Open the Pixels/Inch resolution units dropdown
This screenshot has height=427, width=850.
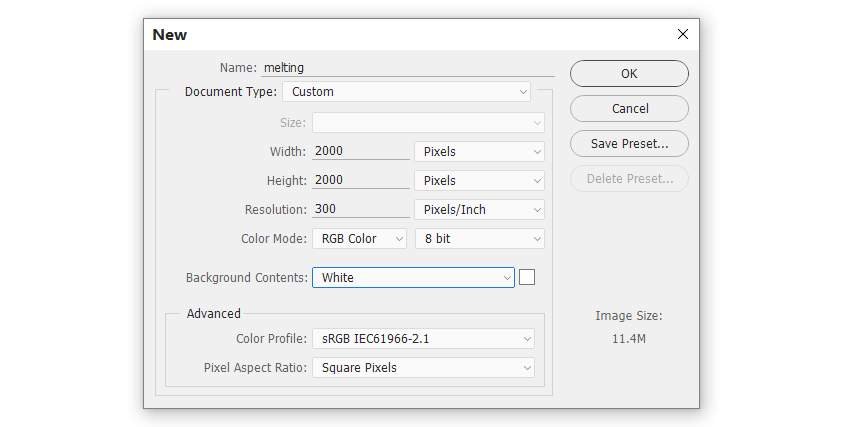pyautogui.click(x=479, y=210)
